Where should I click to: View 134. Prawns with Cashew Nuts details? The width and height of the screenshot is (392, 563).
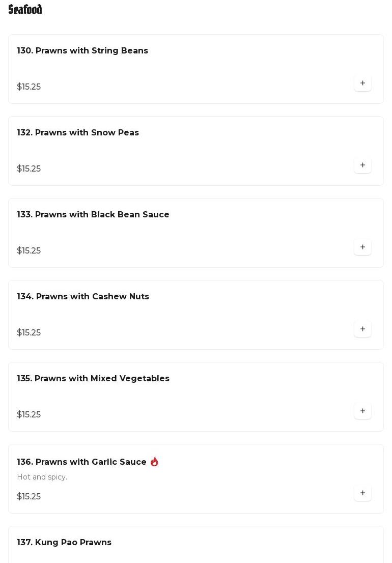click(x=83, y=297)
